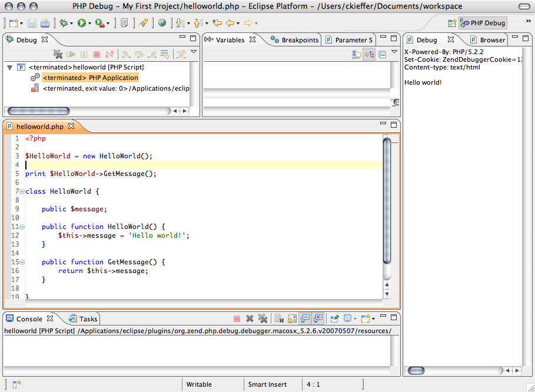Select the helloworld.php editor tab
The width and height of the screenshot is (535, 392).
tap(40, 127)
